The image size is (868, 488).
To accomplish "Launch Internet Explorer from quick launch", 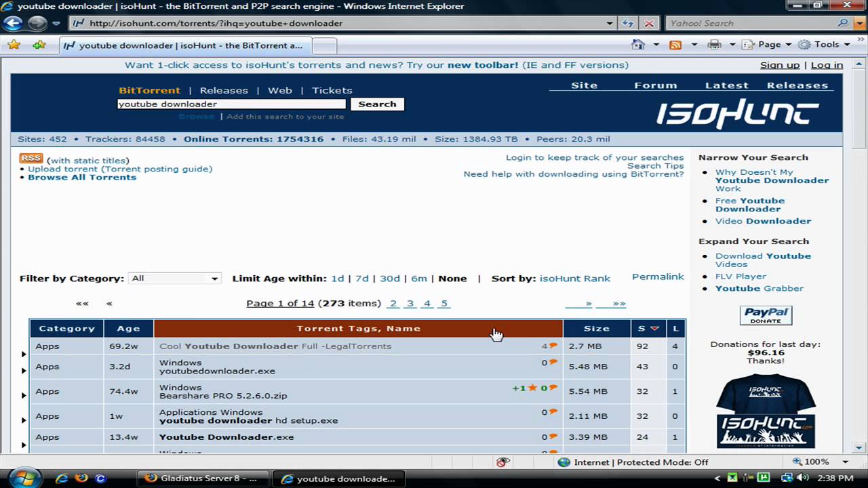I will (x=62, y=478).
